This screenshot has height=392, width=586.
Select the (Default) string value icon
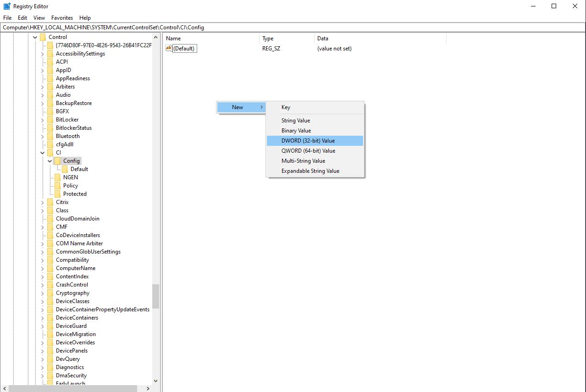(x=168, y=48)
